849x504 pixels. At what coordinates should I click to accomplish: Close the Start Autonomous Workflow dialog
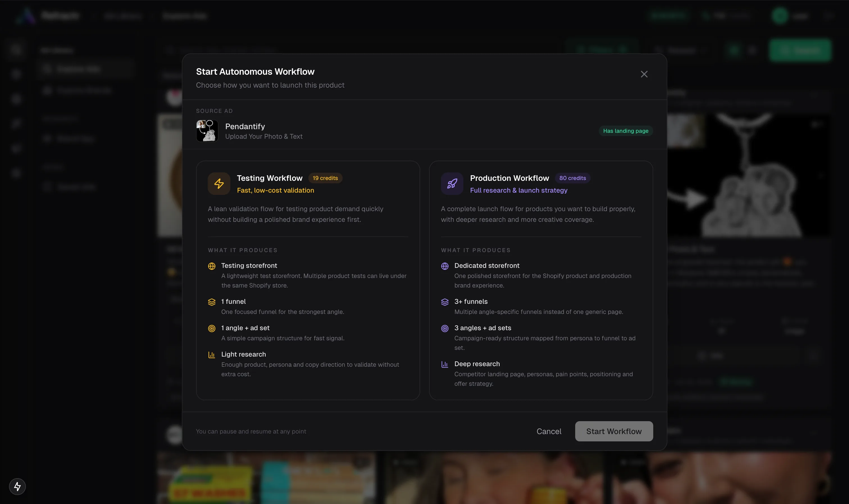644,74
